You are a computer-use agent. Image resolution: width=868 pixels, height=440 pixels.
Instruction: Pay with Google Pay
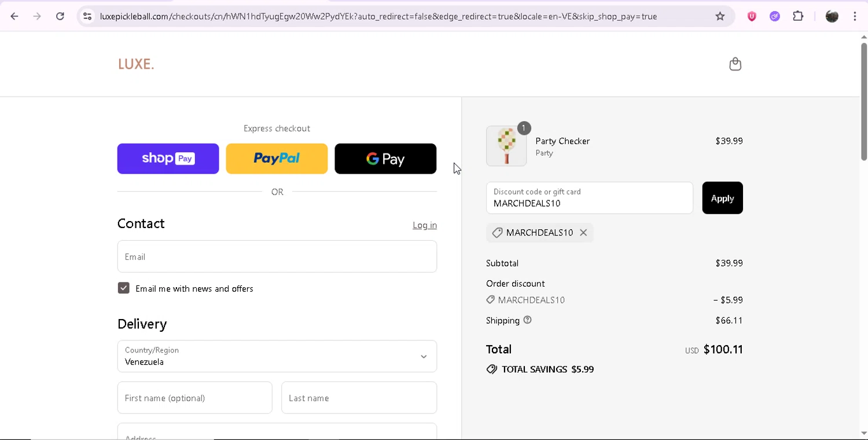point(385,159)
